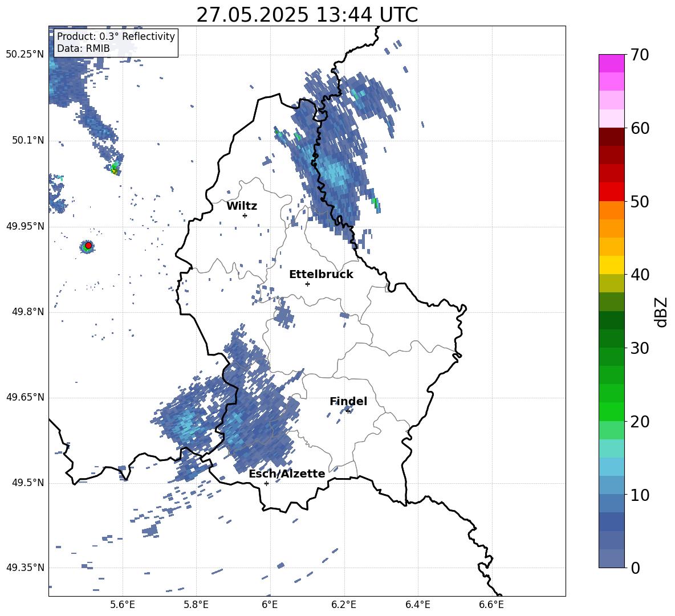Click the Ettelbruck city label
Screen dimensions: 675x616
point(321,275)
